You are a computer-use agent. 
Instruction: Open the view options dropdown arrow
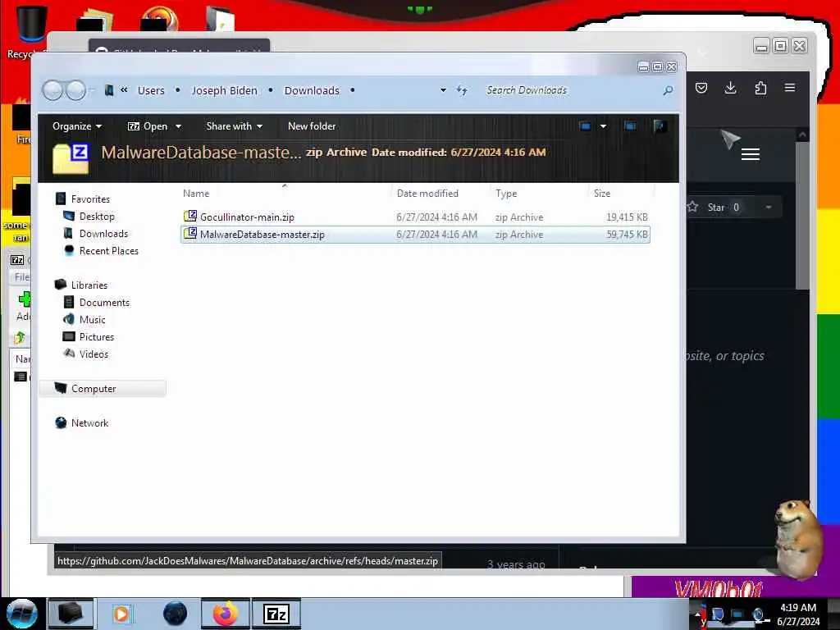pos(603,126)
